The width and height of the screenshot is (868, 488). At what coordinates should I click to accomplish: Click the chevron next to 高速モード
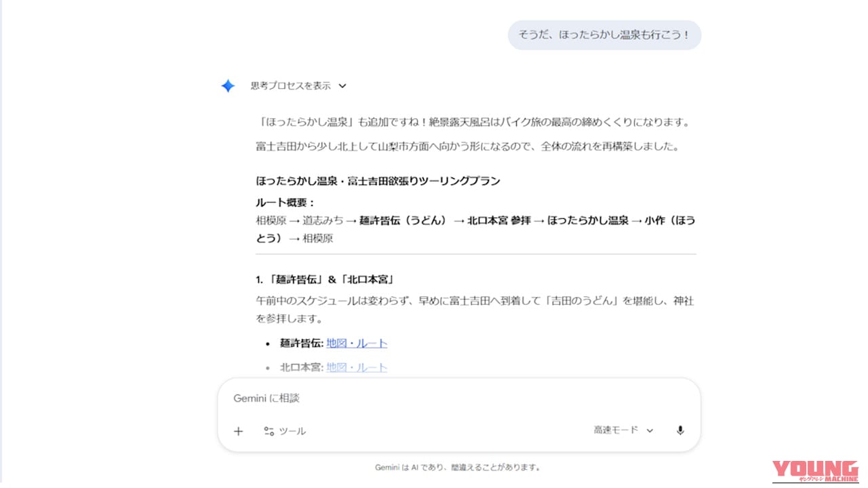(x=650, y=430)
